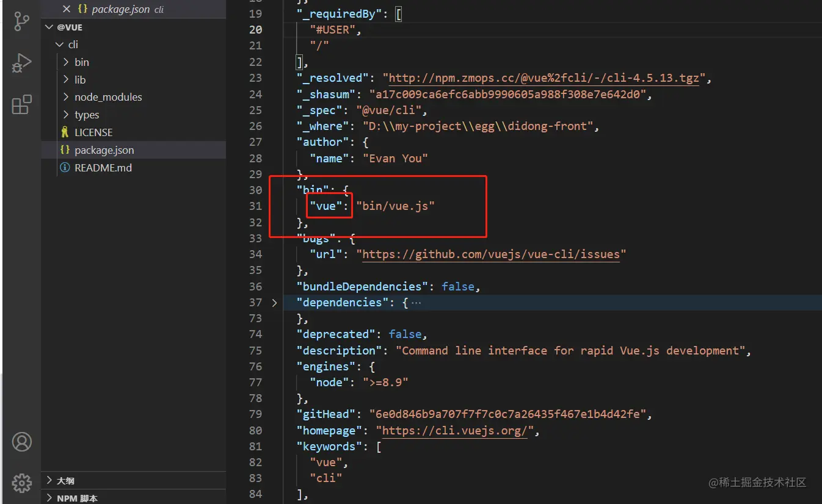Click the "_where" key
The height and width of the screenshot is (504, 822).
[x=322, y=126]
